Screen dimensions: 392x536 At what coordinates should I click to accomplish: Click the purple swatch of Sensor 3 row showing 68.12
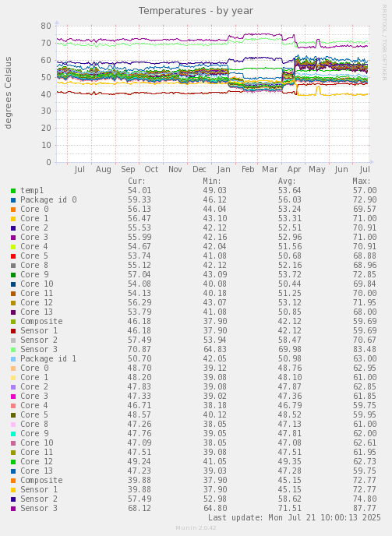(x=13, y=509)
